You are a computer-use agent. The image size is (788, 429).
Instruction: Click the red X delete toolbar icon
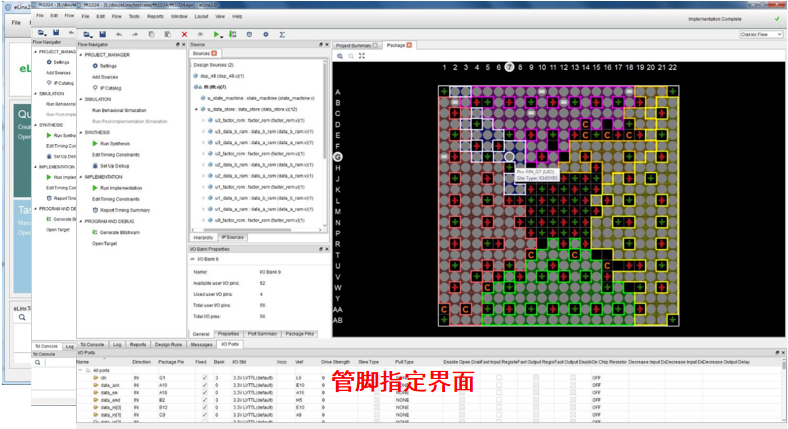pos(184,34)
